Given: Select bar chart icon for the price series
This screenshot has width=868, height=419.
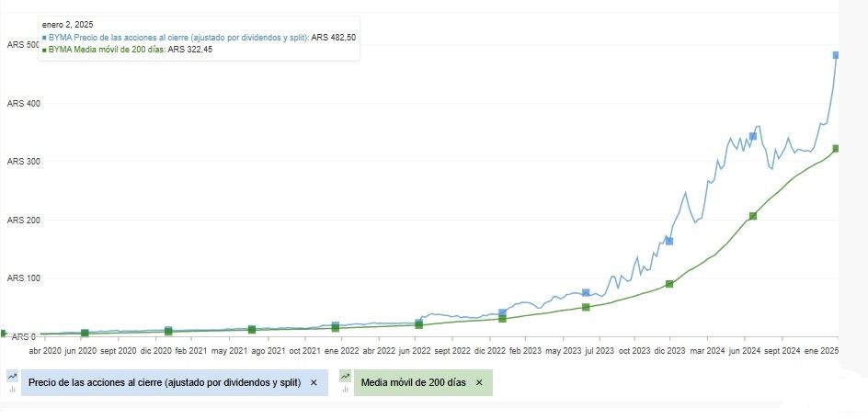Looking at the screenshot, I should 13,389.
